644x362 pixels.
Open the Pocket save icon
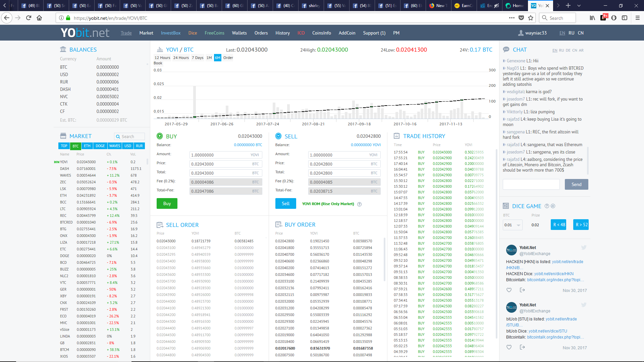[521, 18]
